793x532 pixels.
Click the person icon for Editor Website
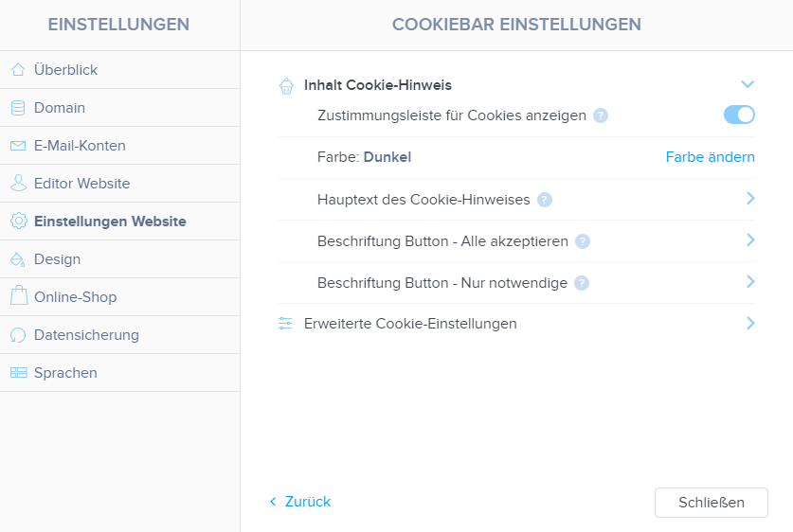18,183
